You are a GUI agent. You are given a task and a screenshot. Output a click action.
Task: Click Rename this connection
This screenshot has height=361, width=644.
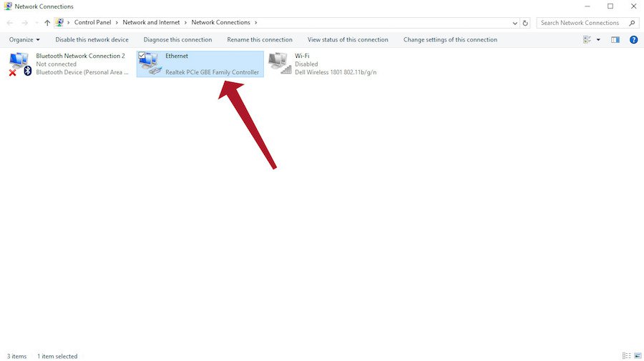(x=260, y=40)
